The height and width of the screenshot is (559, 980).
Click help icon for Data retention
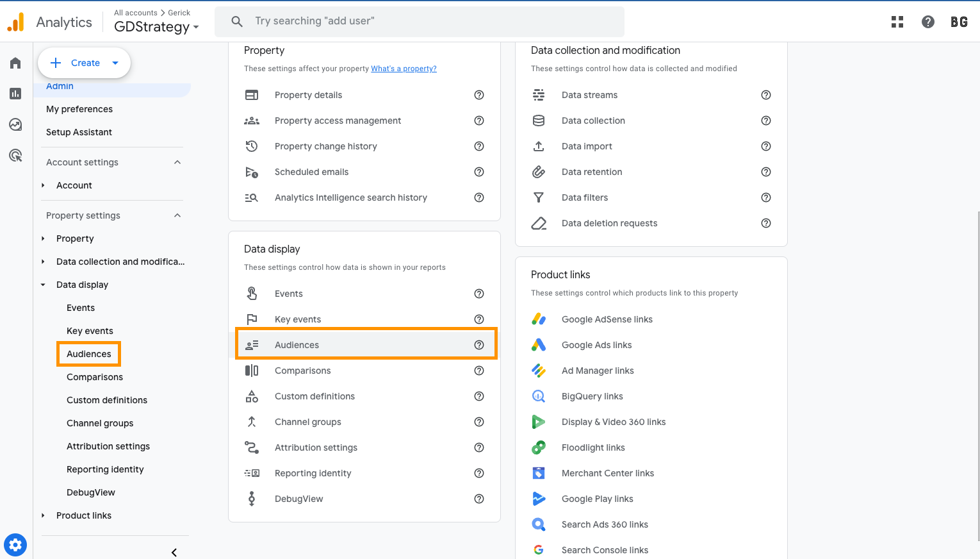point(766,172)
